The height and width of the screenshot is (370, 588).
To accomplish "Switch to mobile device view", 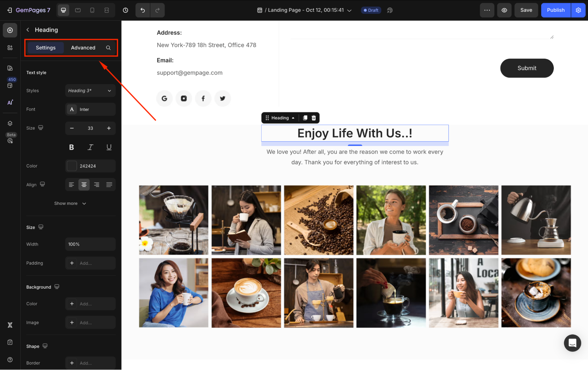I will click(92, 10).
